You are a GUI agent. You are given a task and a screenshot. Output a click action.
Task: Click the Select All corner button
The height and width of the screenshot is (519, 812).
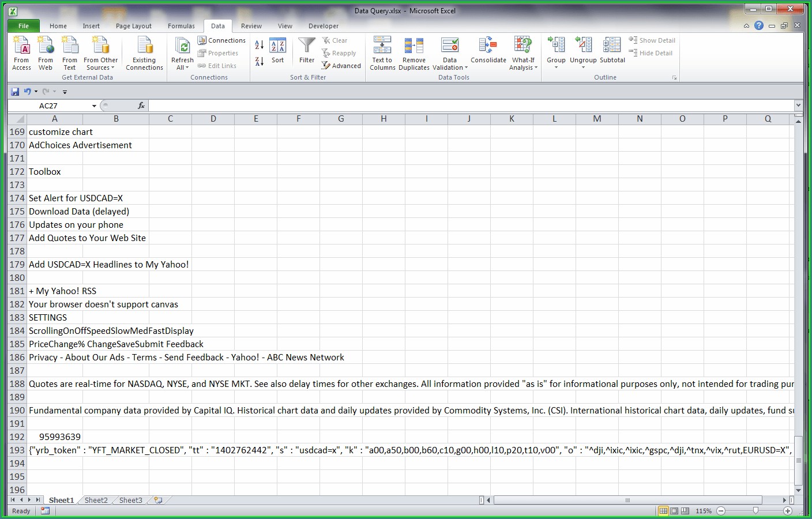tap(17, 119)
